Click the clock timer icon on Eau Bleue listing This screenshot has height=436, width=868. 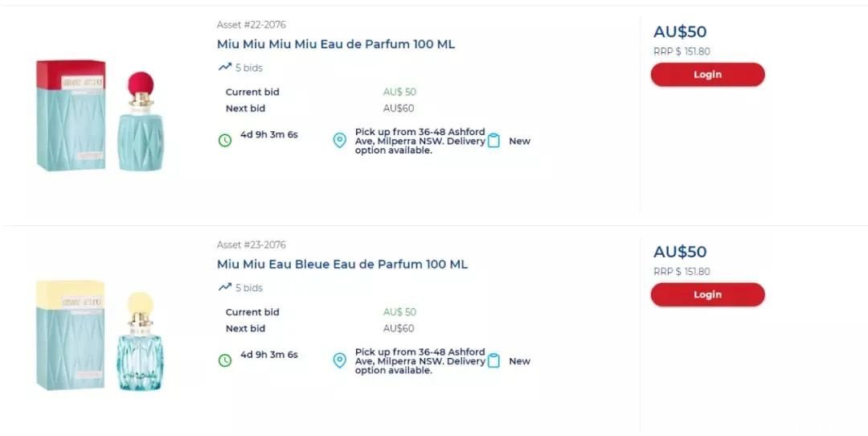click(x=225, y=360)
